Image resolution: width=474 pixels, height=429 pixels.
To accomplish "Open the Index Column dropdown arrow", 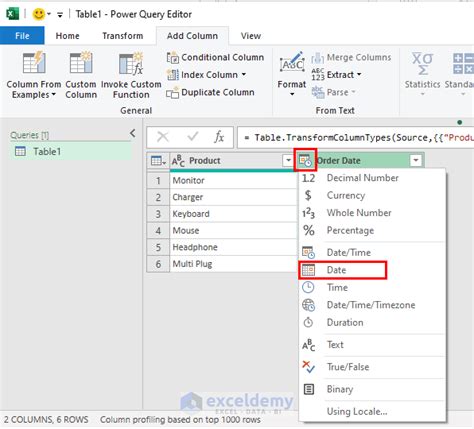I will point(244,74).
